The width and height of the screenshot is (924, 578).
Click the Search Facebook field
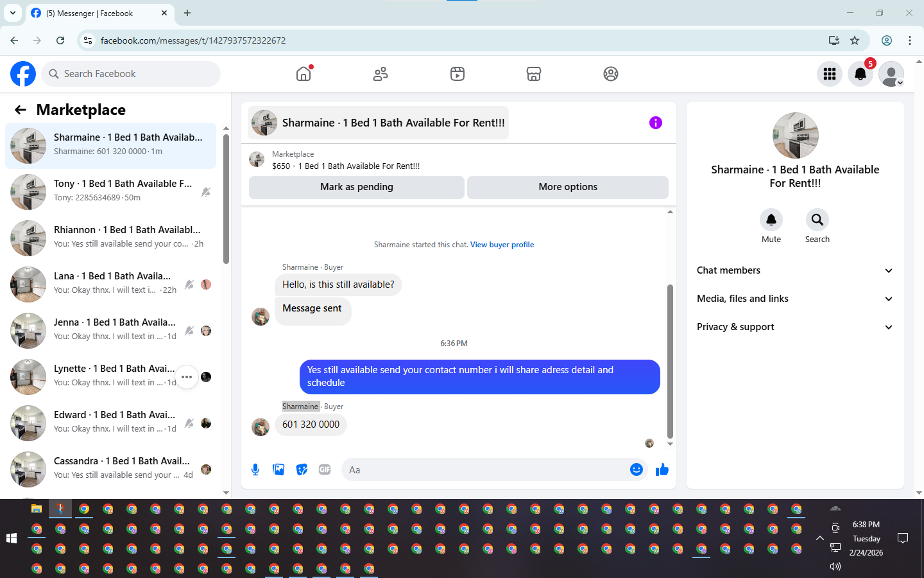(x=131, y=74)
